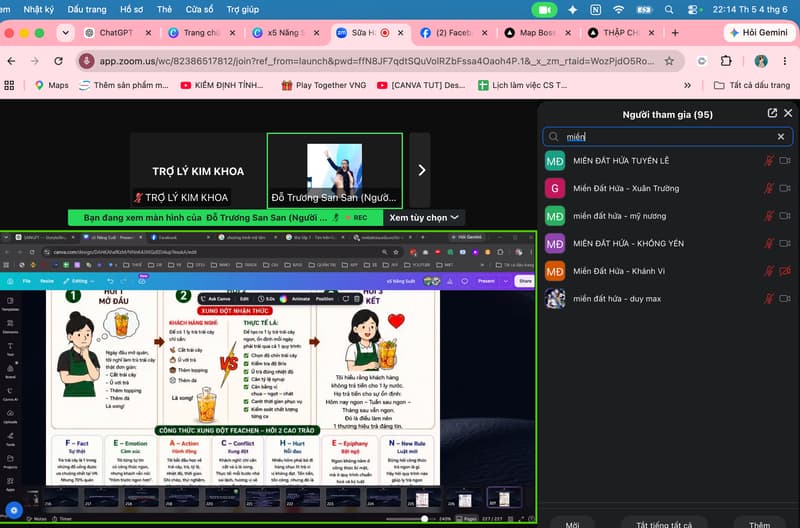Reload the Zoom page

(58, 61)
